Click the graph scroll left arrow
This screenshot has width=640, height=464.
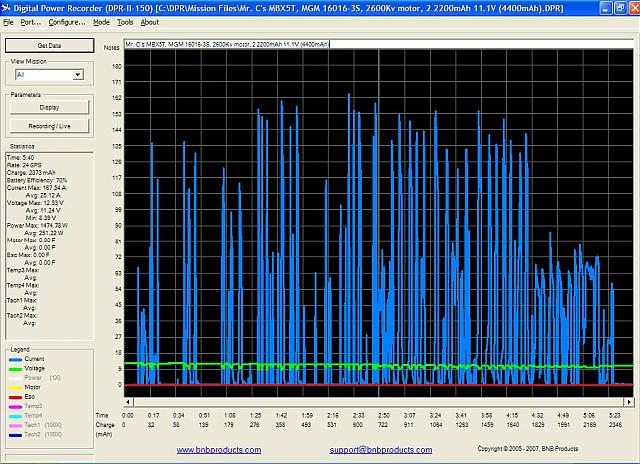tap(128, 400)
